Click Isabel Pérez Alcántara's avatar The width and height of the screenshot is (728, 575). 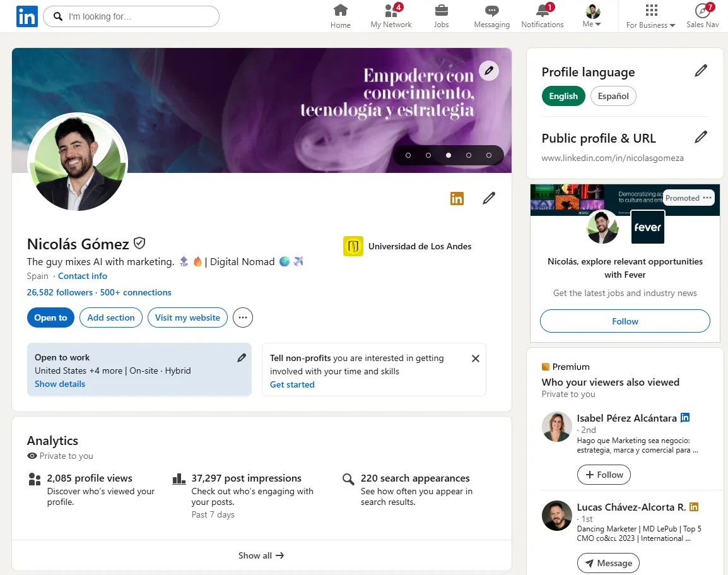tap(556, 427)
